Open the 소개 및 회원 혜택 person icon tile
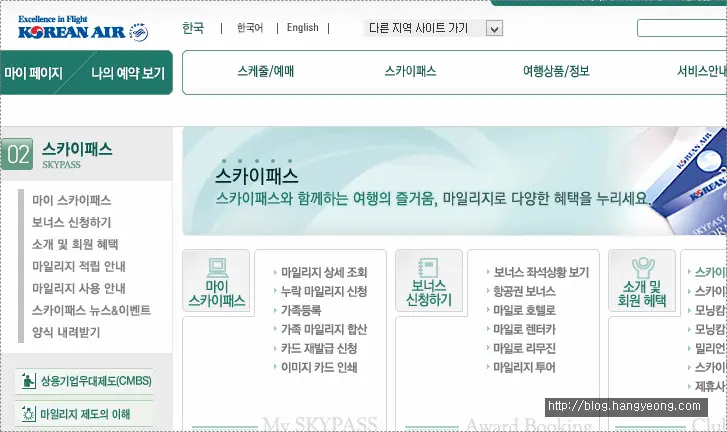This screenshot has height=432, width=727. (x=642, y=280)
